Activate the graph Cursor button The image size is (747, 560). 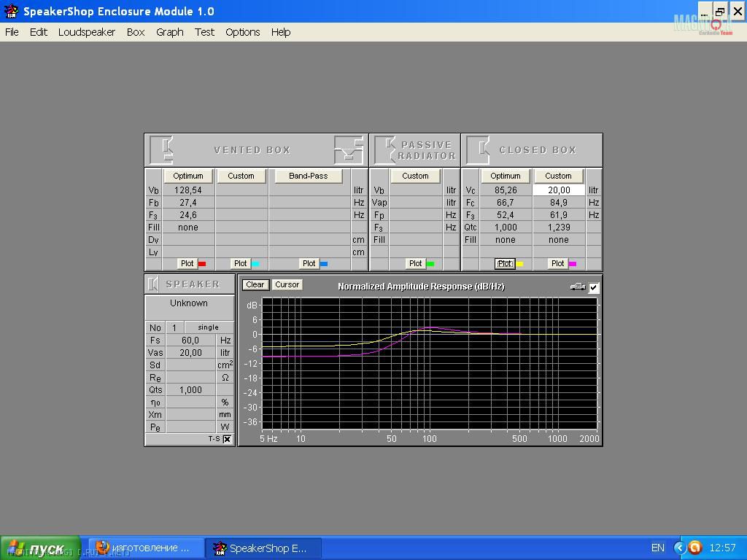(287, 285)
